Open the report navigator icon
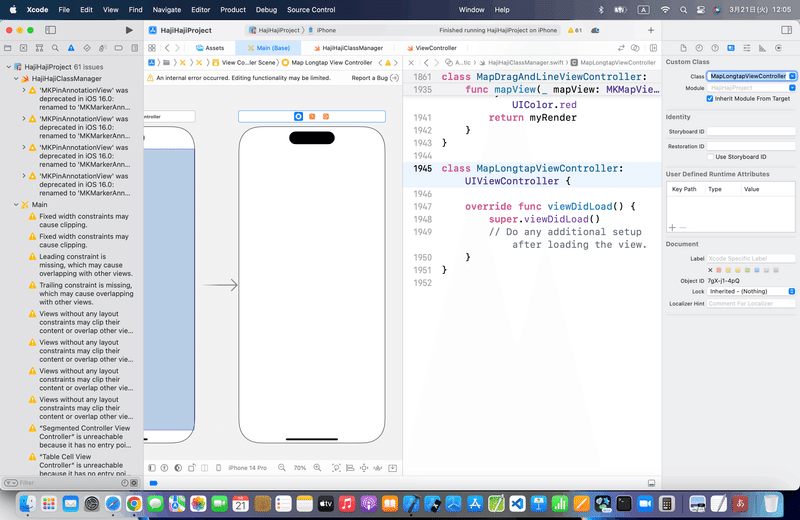 pyautogui.click(x=135, y=48)
